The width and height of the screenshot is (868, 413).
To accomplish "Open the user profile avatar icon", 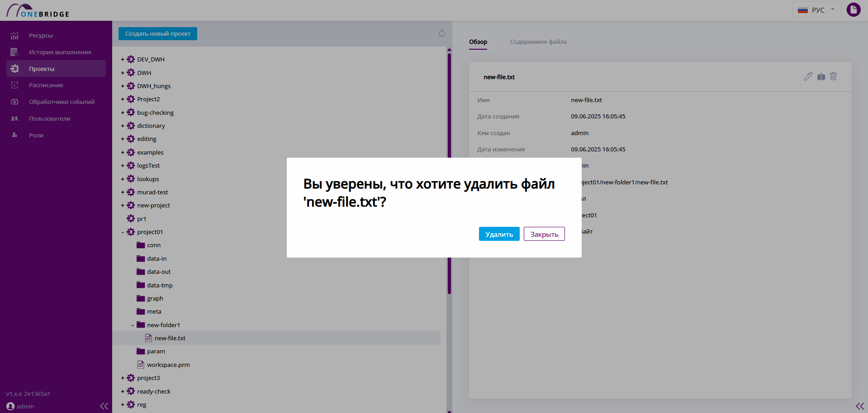I will pos(854,9).
